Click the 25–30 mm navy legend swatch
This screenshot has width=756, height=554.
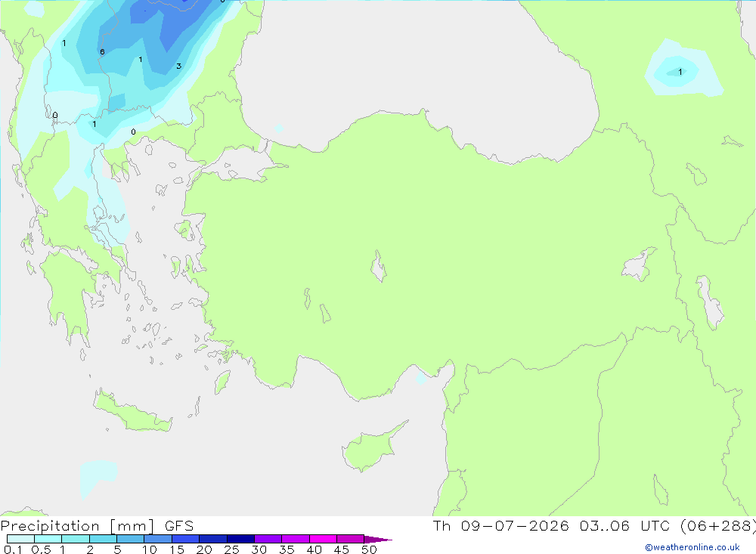[x=240, y=539]
